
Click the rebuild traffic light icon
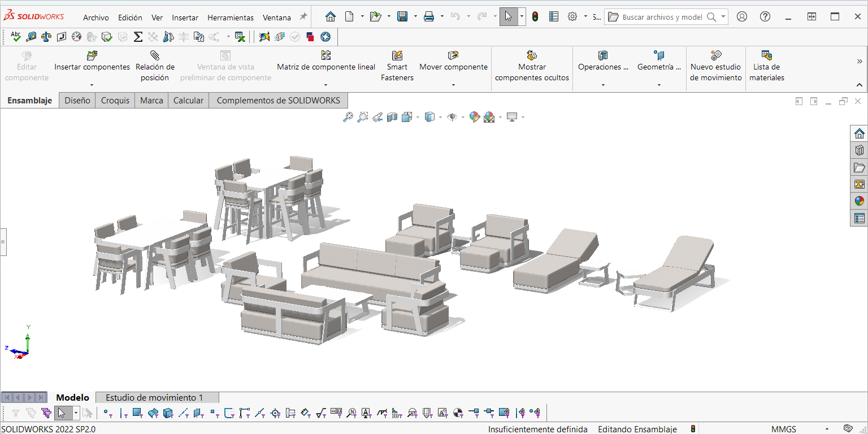click(535, 17)
